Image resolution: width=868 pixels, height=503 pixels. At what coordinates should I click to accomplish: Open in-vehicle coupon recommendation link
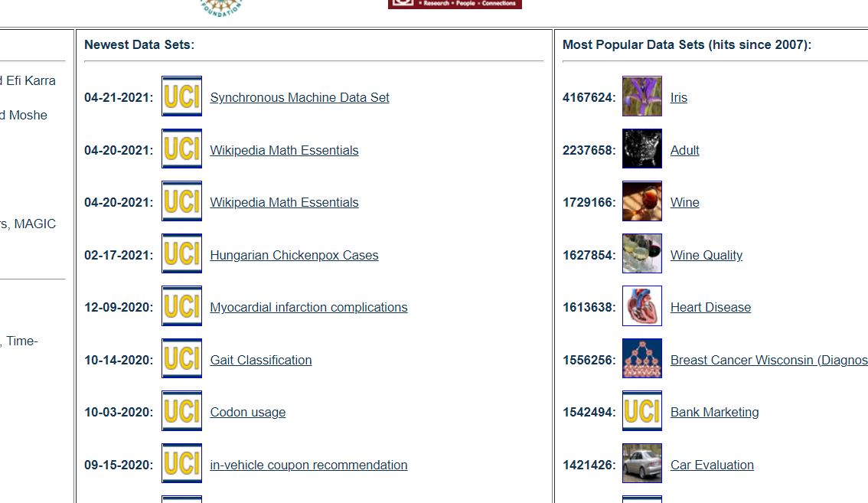pyautogui.click(x=308, y=465)
